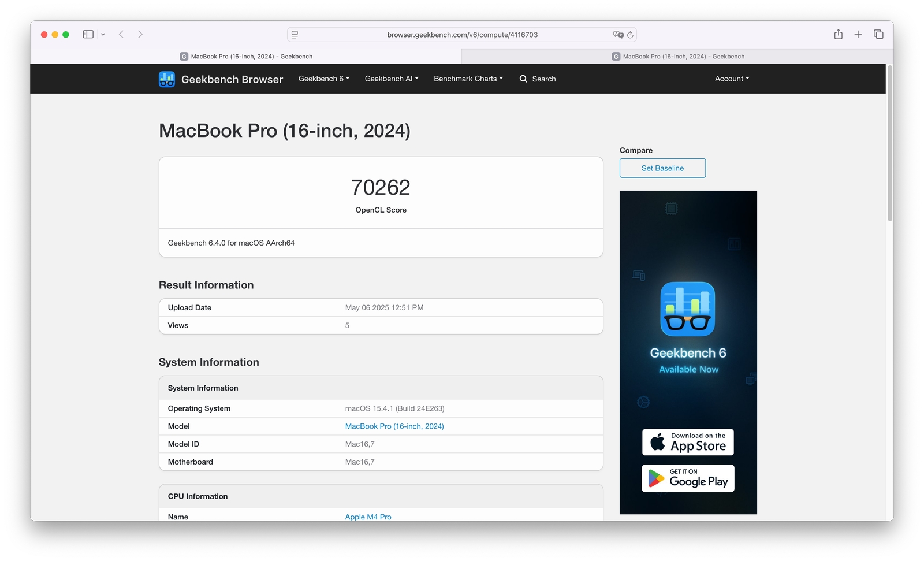Select the first MacBook Pro Geekbench tab
Image resolution: width=924 pixels, height=561 pixels.
click(x=246, y=57)
